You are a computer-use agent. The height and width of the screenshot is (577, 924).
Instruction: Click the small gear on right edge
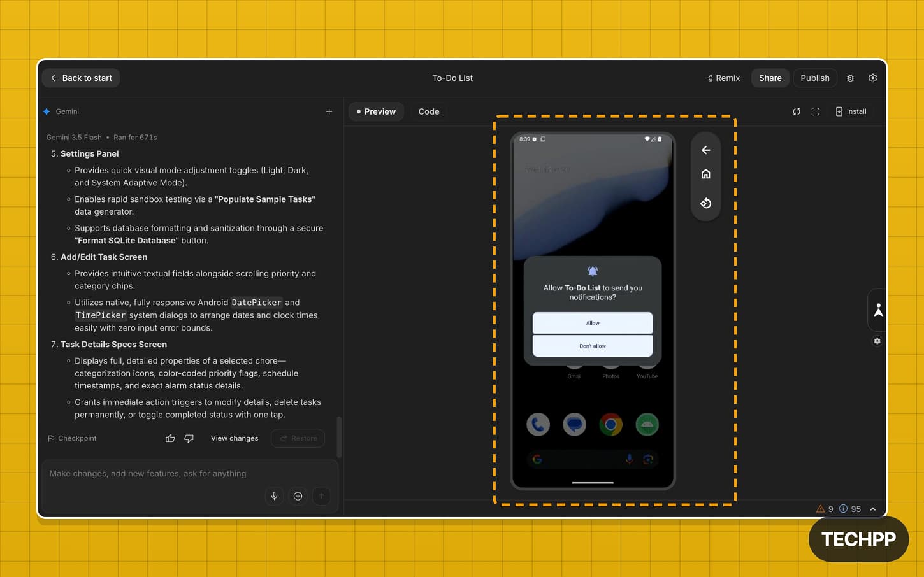877,341
